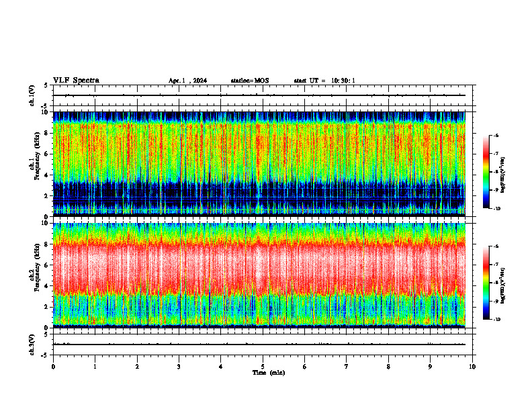Click the ch.2 frequency tick label "2"
532x411 pixels.
tap(46, 307)
